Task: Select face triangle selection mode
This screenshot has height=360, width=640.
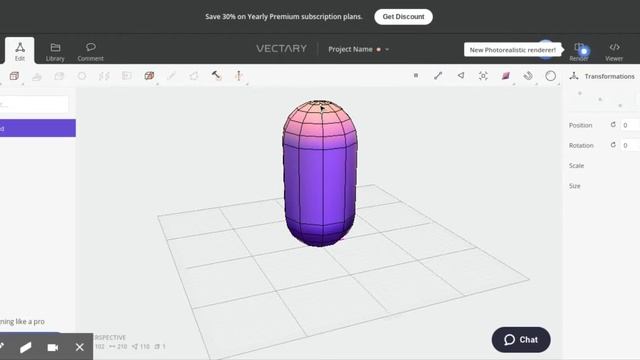Action: 461,76
